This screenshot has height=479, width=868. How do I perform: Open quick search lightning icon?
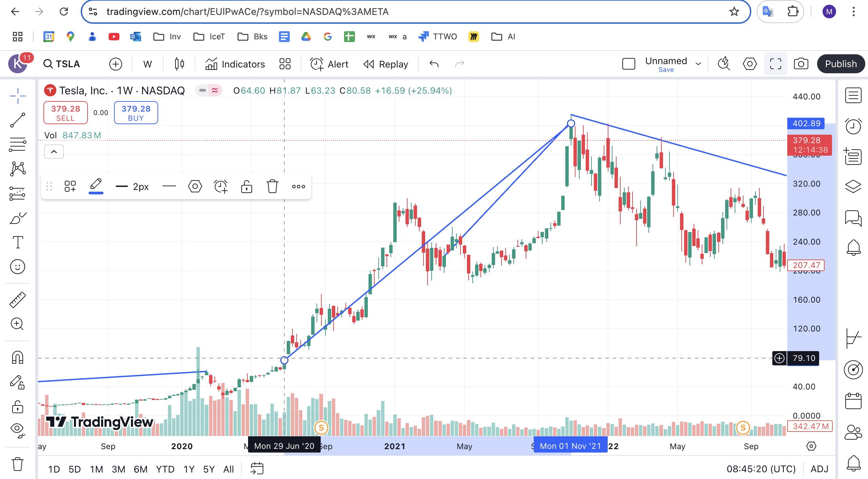tap(724, 64)
